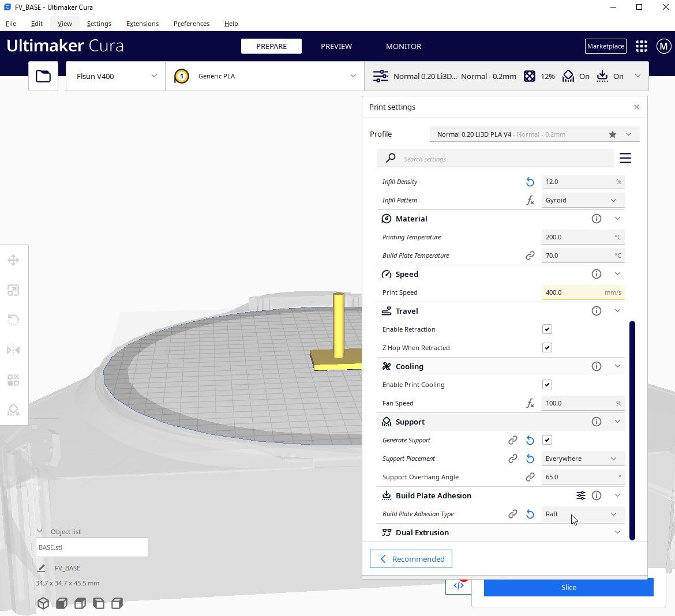Screen dimensions: 675x616
Task: Go back to Recommended settings
Action: (x=411, y=559)
